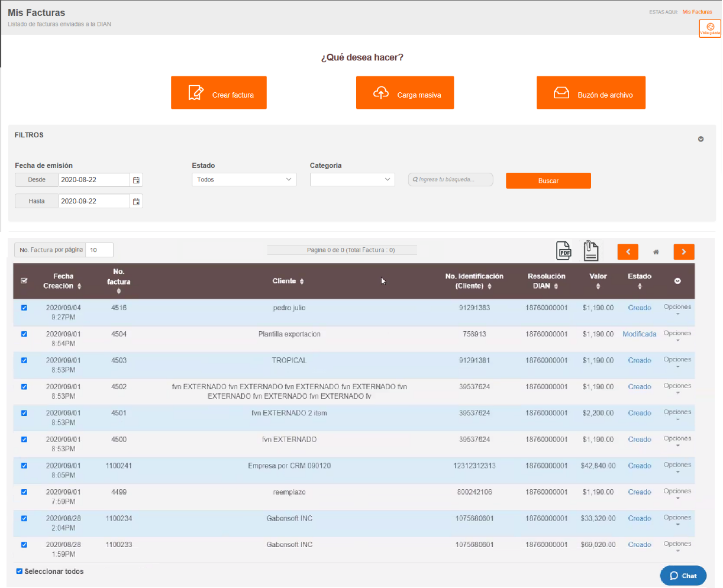
Task: Uncheck invoice 4502 row checkbox
Action: (x=24, y=387)
